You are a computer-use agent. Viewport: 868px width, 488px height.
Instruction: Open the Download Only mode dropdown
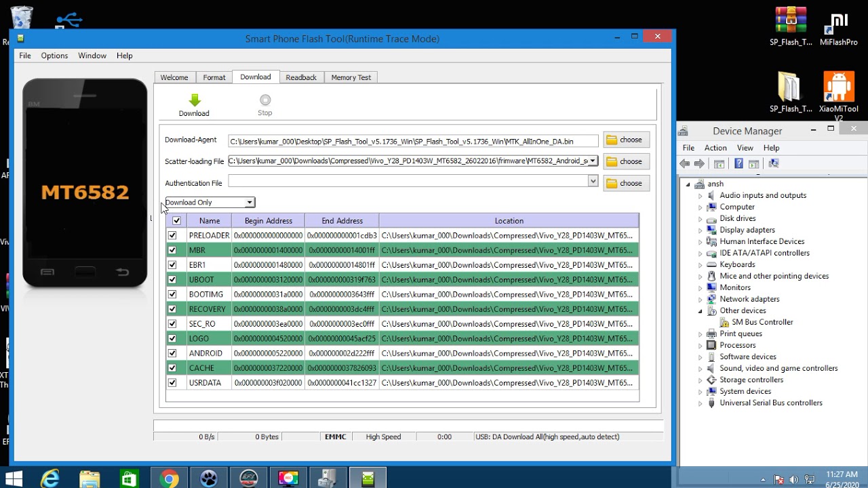point(250,203)
